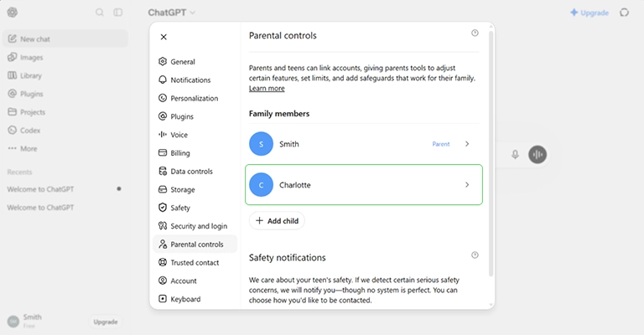Click the Billing card icon

click(x=163, y=153)
